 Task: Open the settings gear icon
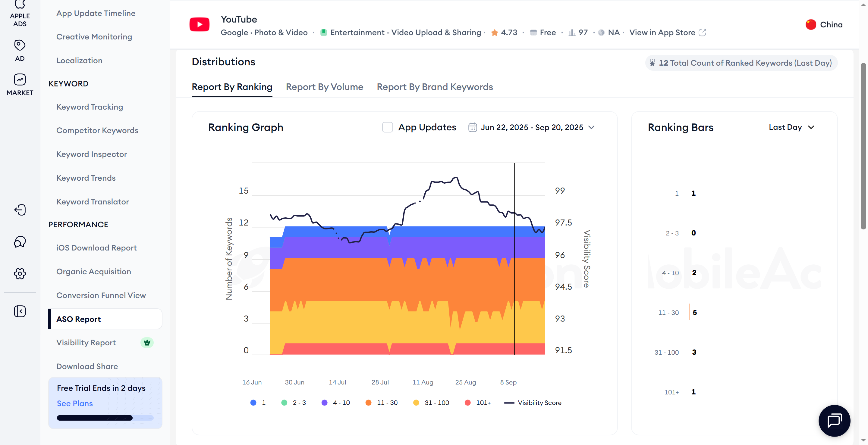20,273
